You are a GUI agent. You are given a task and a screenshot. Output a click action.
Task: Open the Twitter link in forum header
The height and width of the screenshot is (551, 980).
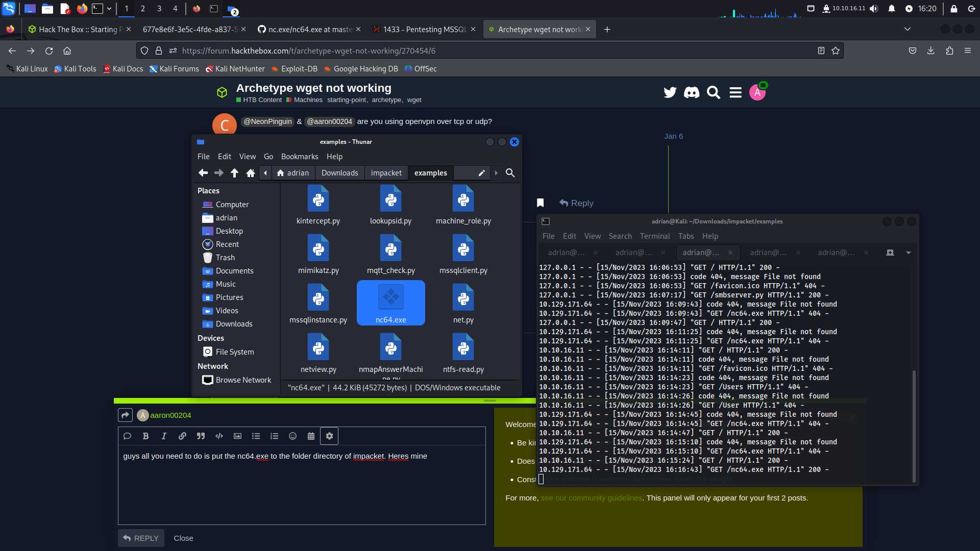tap(670, 92)
